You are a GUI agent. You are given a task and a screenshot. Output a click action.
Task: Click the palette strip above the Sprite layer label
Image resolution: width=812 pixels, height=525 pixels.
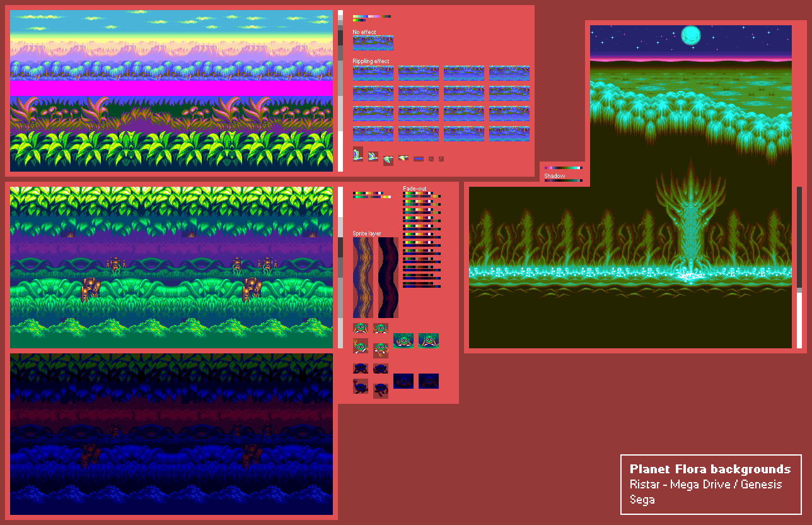click(x=372, y=195)
